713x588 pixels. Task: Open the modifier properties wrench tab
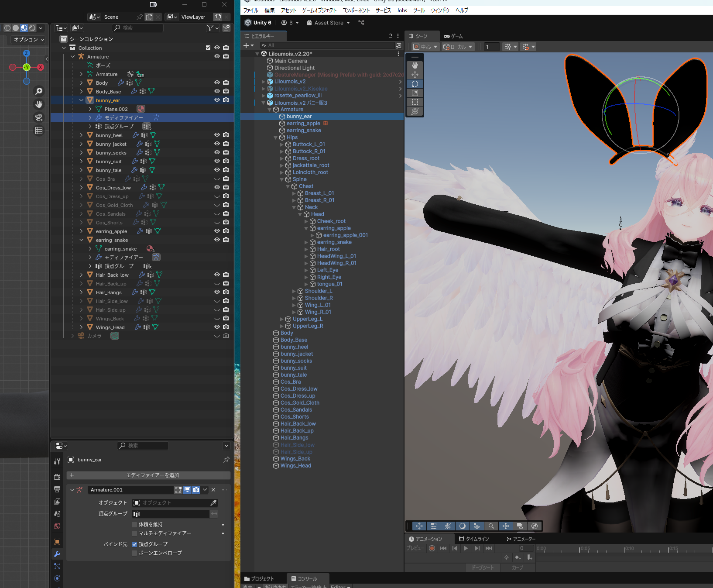pyautogui.click(x=57, y=554)
